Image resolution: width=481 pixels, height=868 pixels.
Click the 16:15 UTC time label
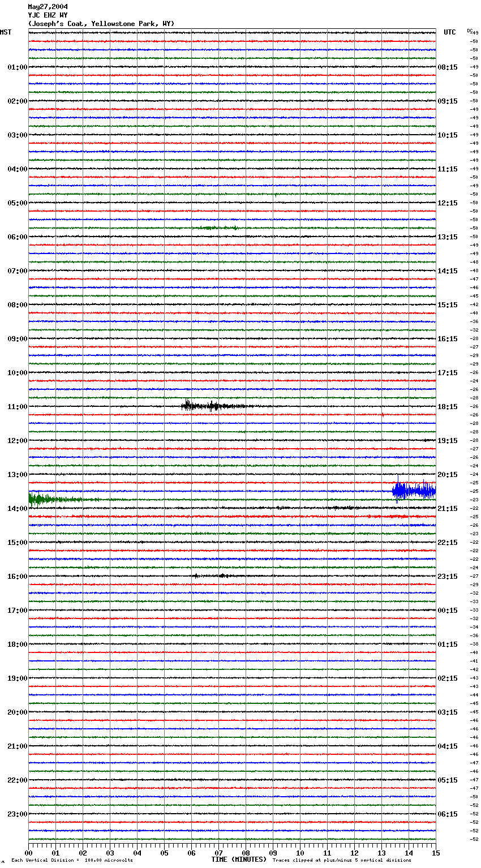[448, 339]
